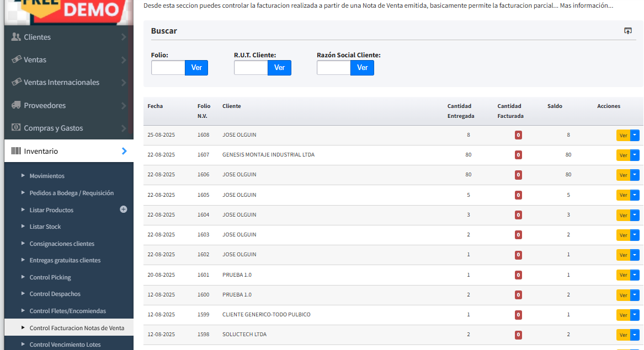This screenshot has width=644, height=350.
Task: Click yellow Ver button for folio 1604
Action: pos(624,216)
